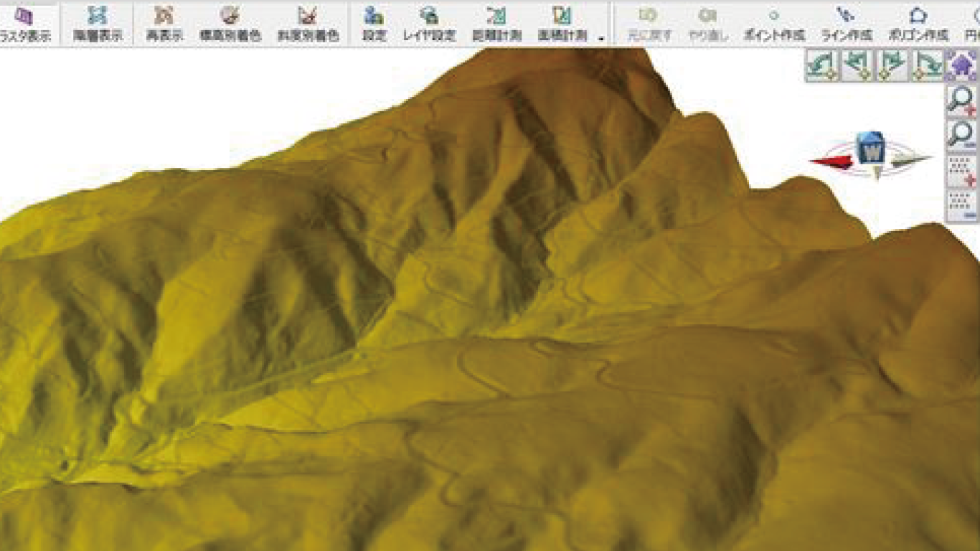Expand the dropdown arrow beside 面積計測
Screen dimensions: 980x551
(600, 39)
